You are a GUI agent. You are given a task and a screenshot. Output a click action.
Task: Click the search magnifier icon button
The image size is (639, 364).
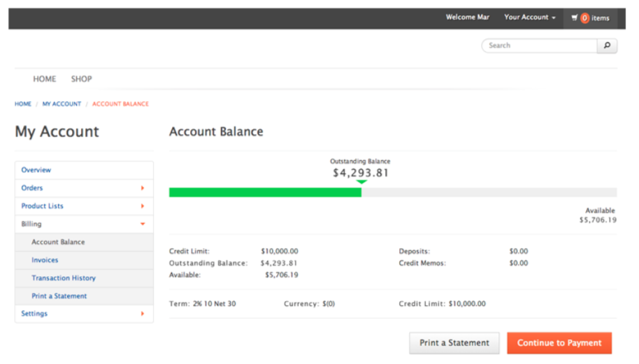click(x=606, y=45)
